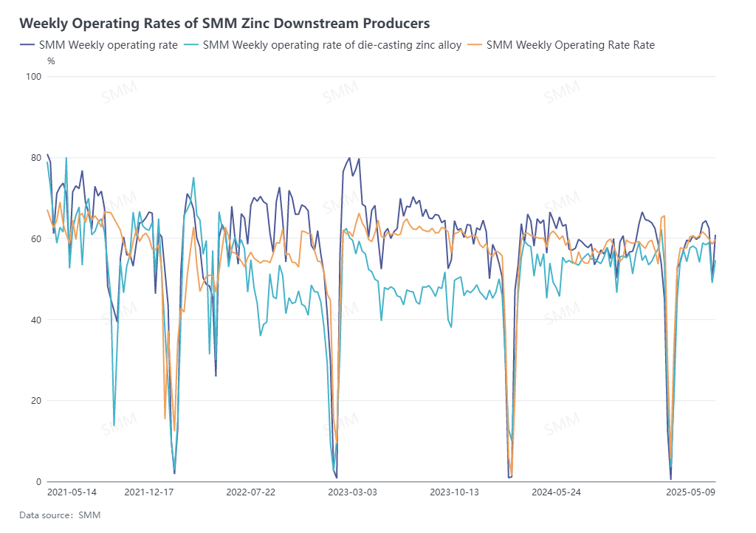Click the 40 y-axis label
The width and height of the screenshot is (756, 533).
coord(36,320)
